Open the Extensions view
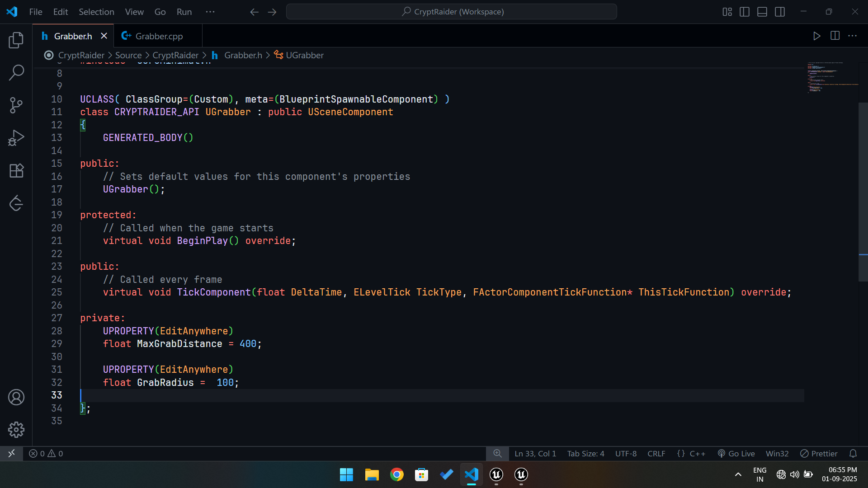Screen dimensions: 868x488 [16, 170]
